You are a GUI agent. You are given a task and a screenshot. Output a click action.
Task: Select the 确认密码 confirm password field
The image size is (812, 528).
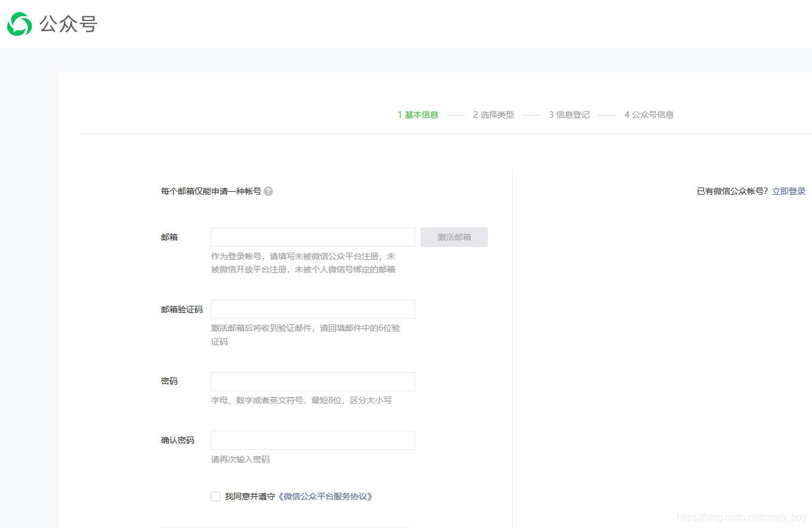312,440
